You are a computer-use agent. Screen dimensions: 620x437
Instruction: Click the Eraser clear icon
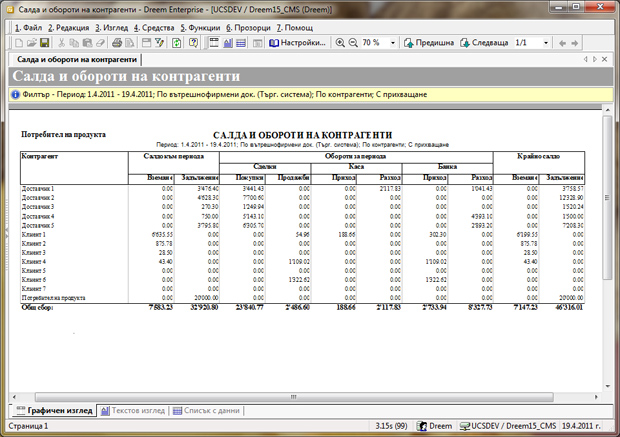click(x=100, y=43)
